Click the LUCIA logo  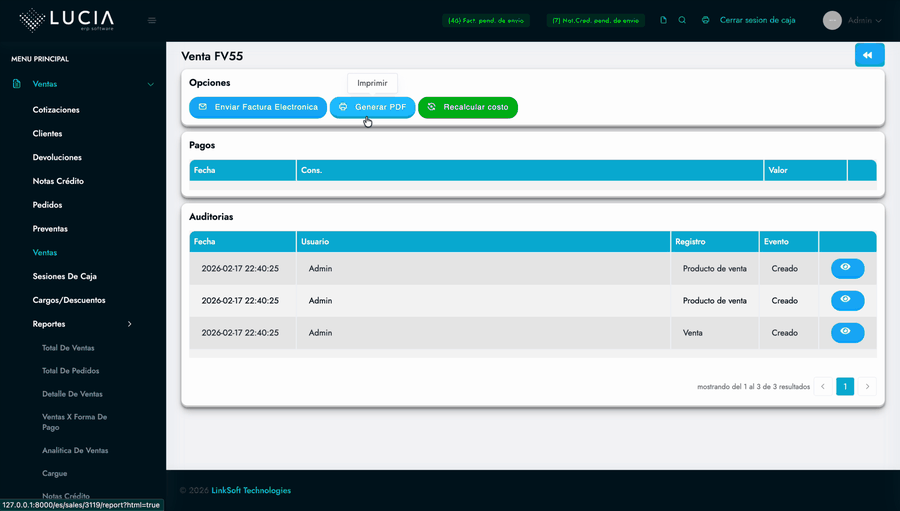pos(67,20)
